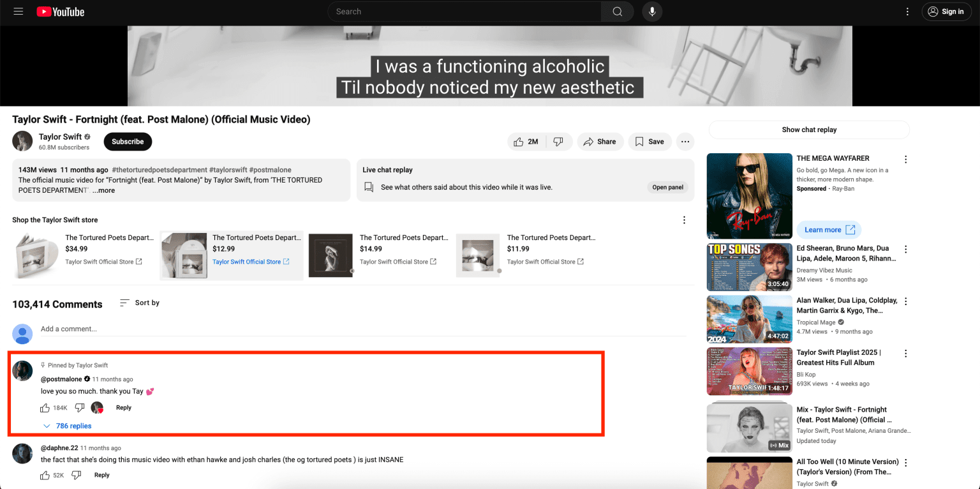Open the #thetorturedpoetsdepartment hashtag
The height and width of the screenshot is (489, 980).
(159, 170)
